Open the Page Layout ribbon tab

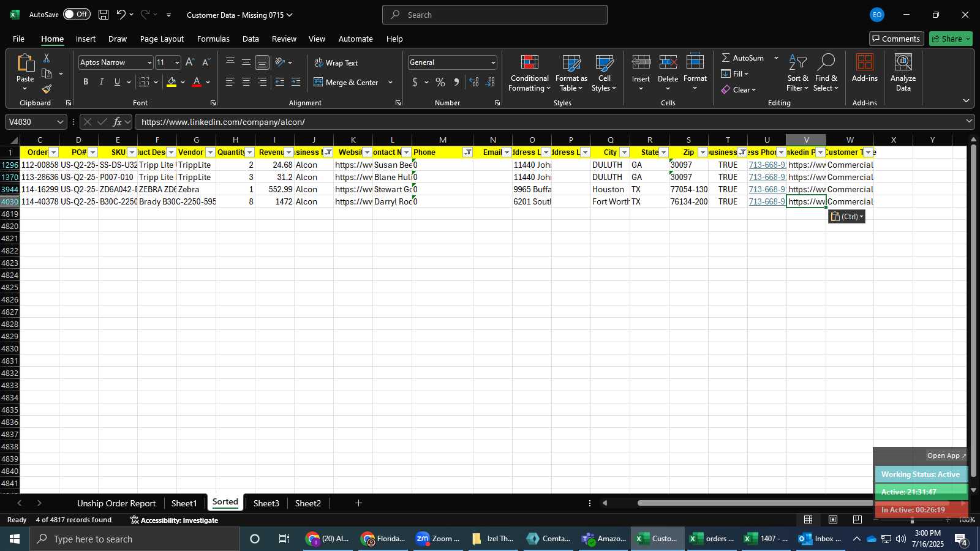point(162,39)
